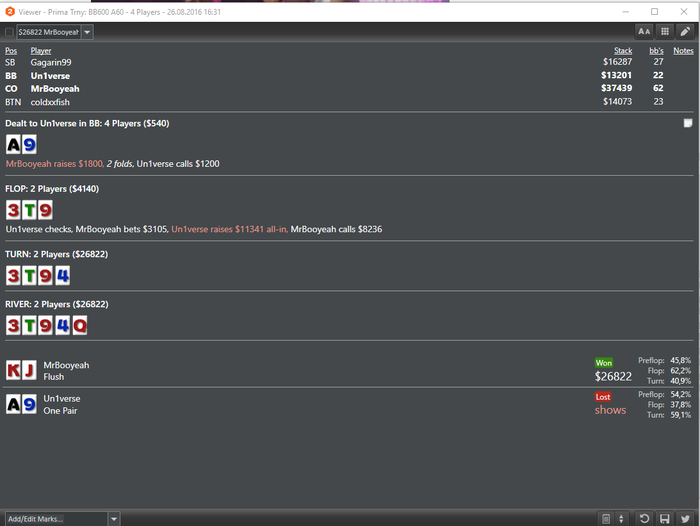Click the up-down arrows stepper
This screenshot has height=526, width=700.
(x=621, y=518)
